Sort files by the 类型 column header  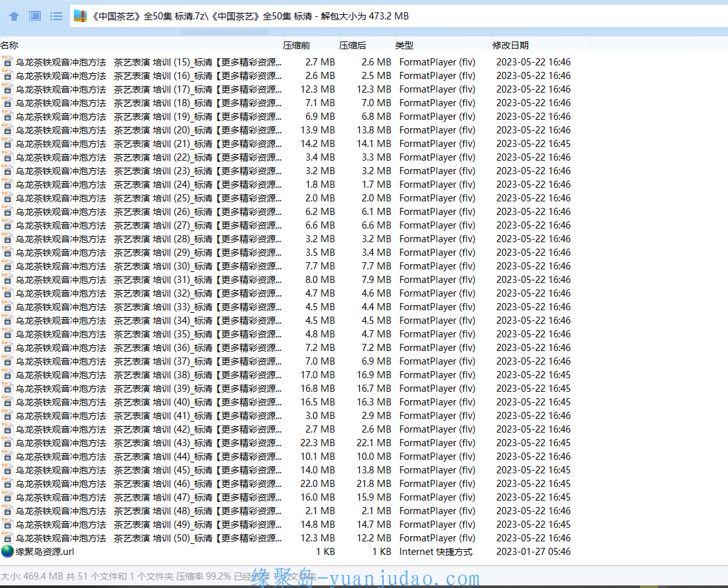pyautogui.click(x=404, y=45)
